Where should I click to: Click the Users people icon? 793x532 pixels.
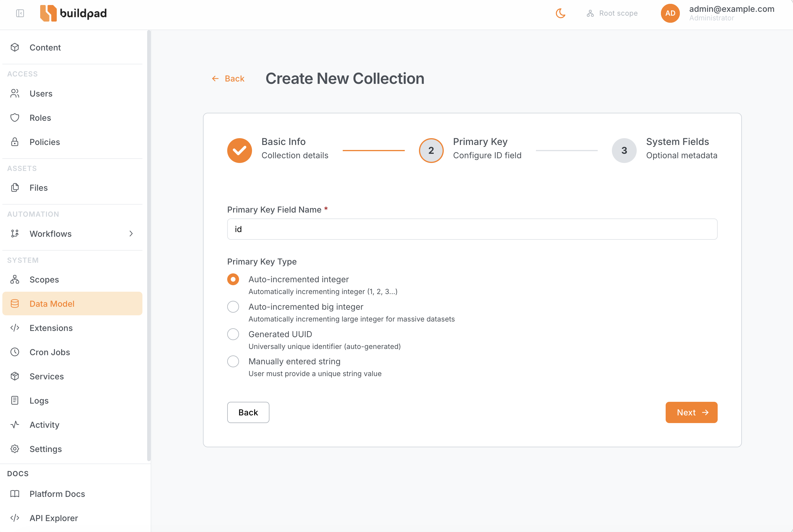pos(14,93)
